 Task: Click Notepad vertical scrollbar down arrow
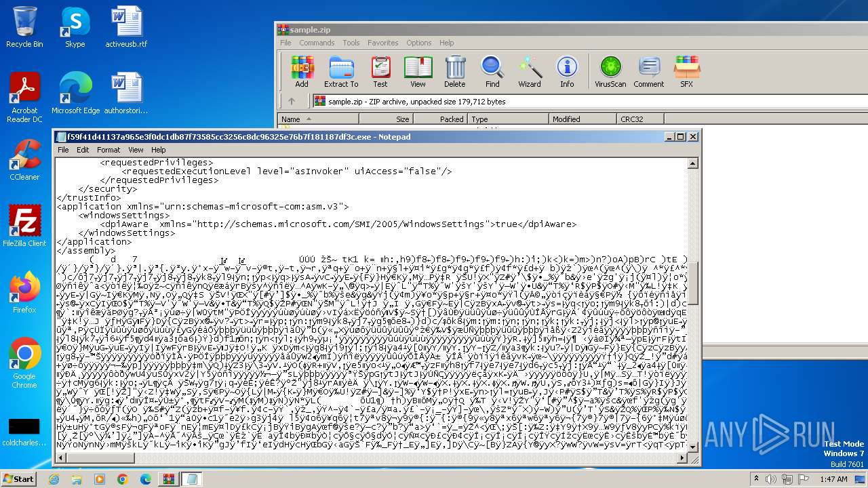[x=692, y=447]
